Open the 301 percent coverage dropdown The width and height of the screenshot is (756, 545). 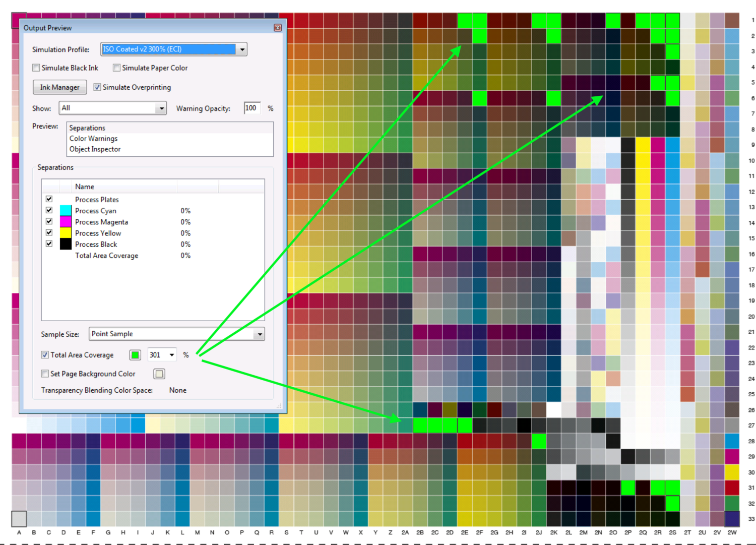pos(172,355)
